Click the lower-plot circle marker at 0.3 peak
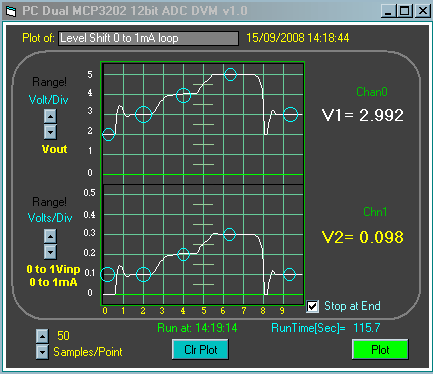This screenshot has height=374, width=433. (x=229, y=234)
